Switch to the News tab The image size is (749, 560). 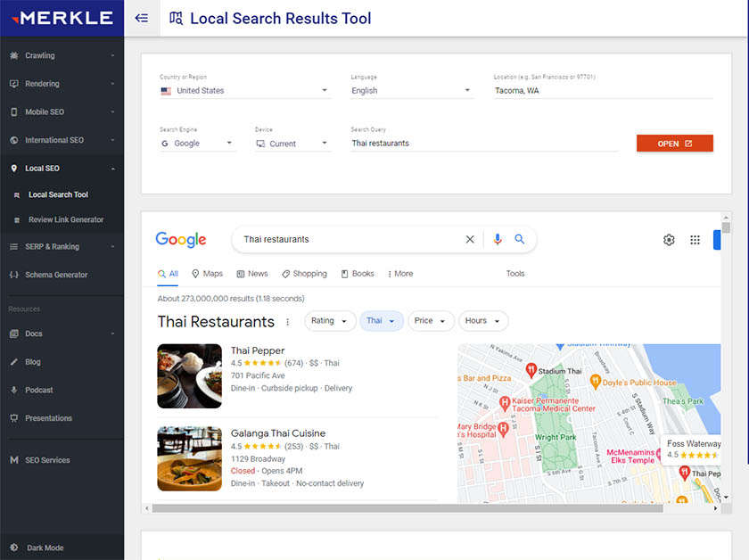click(252, 274)
